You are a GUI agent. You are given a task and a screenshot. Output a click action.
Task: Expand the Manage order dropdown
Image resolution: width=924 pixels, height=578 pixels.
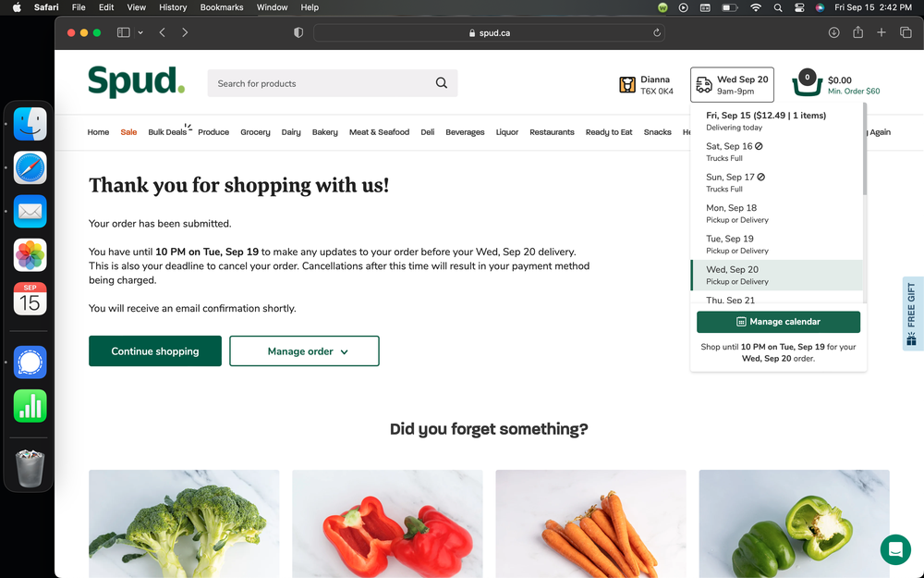point(304,351)
